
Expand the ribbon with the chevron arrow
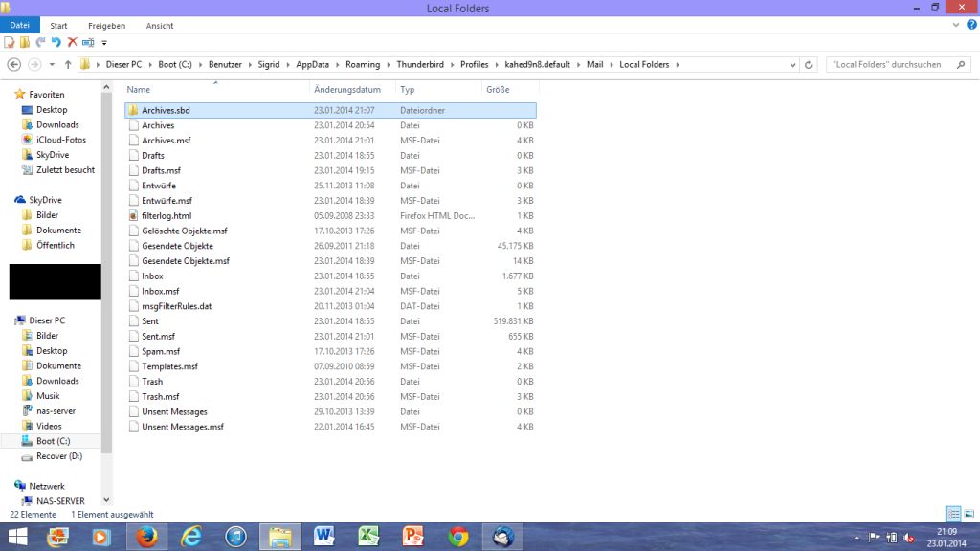[958, 26]
